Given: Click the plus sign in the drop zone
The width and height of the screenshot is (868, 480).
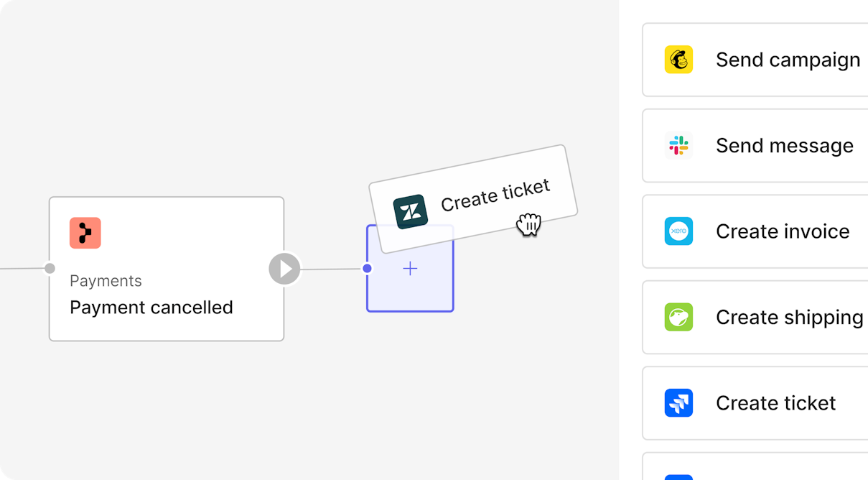Looking at the screenshot, I should [x=410, y=269].
